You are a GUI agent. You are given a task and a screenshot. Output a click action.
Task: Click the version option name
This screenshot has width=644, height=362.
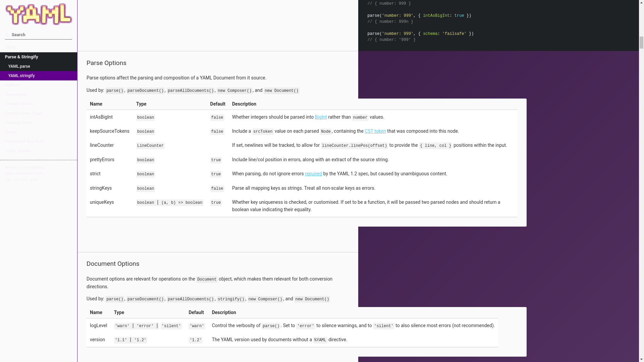tap(97, 340)
